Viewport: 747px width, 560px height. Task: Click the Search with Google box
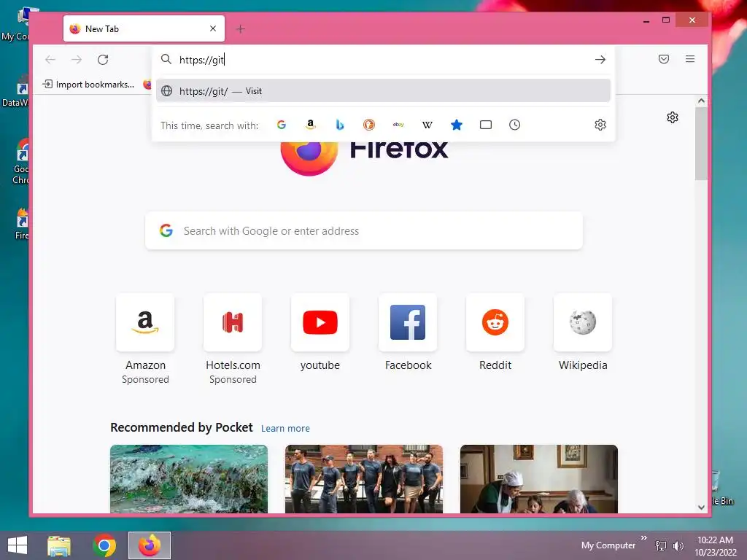364,231
